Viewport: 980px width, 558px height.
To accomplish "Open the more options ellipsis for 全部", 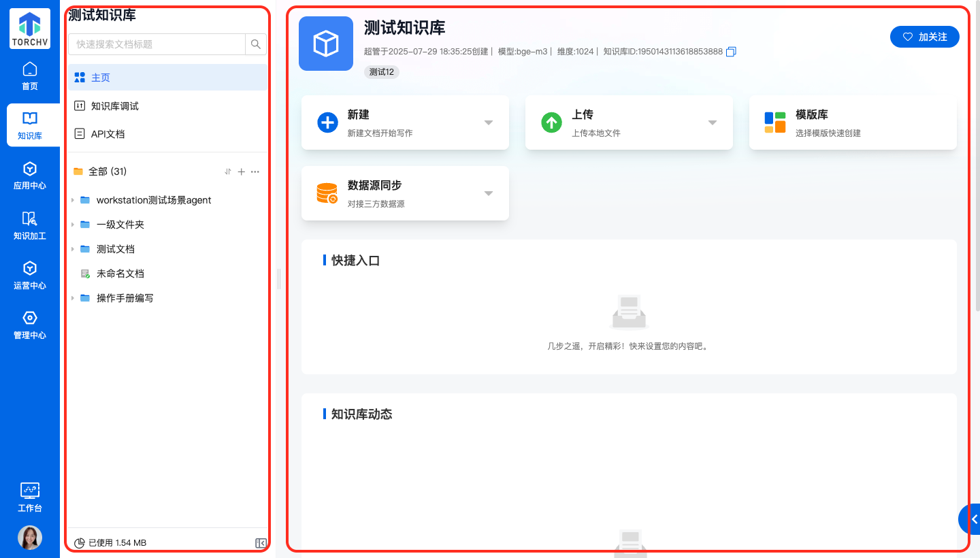I will pyautogui.click(x=255, y=172).
